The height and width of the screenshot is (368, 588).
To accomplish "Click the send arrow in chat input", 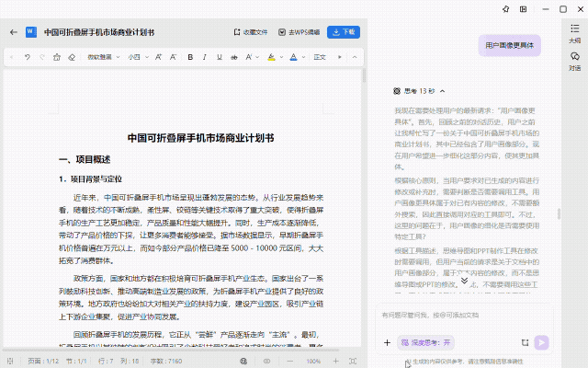I will point(542,342).
